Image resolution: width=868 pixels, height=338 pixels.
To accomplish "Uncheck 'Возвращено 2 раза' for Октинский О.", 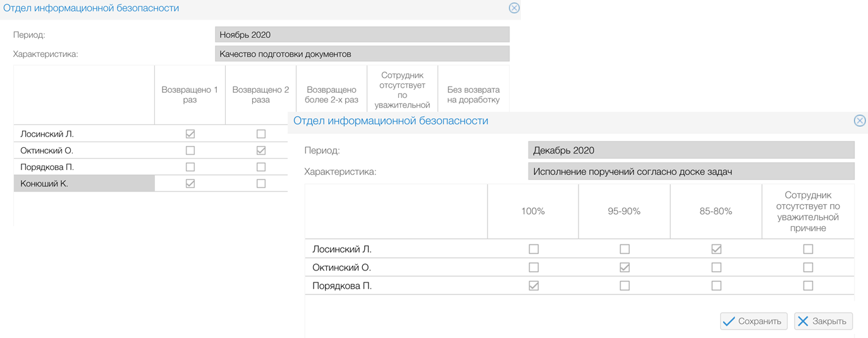I will point(261,150).
